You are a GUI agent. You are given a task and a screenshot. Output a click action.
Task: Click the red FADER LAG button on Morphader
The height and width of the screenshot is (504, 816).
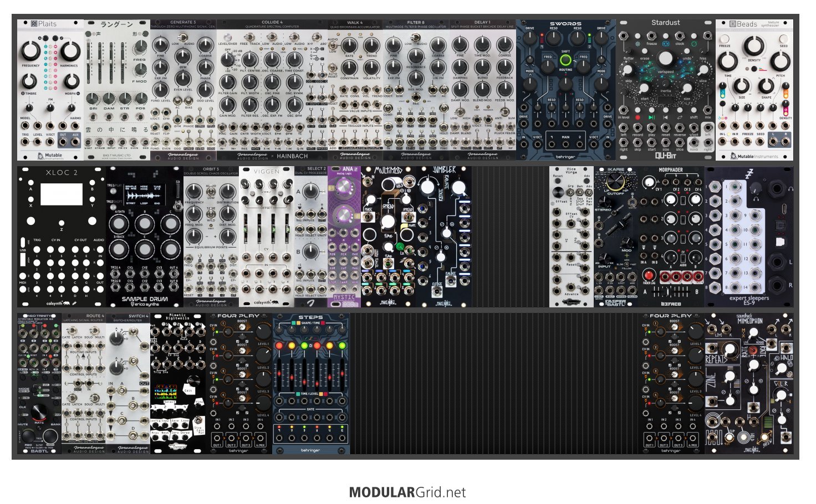pos(648,274)
